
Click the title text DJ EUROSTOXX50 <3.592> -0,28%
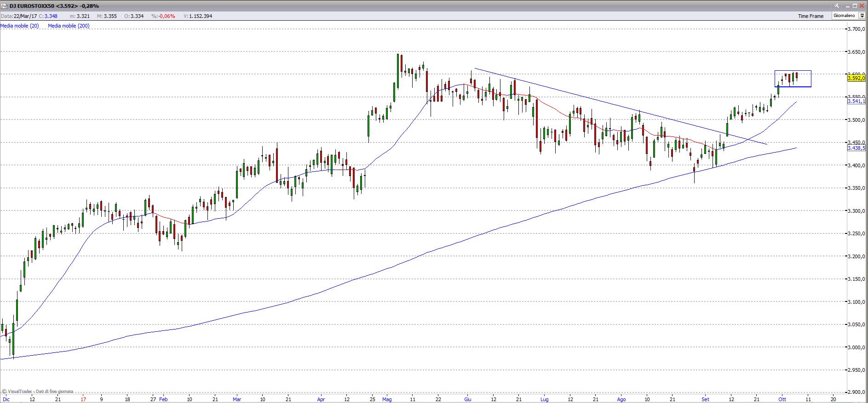coord(54,6)
